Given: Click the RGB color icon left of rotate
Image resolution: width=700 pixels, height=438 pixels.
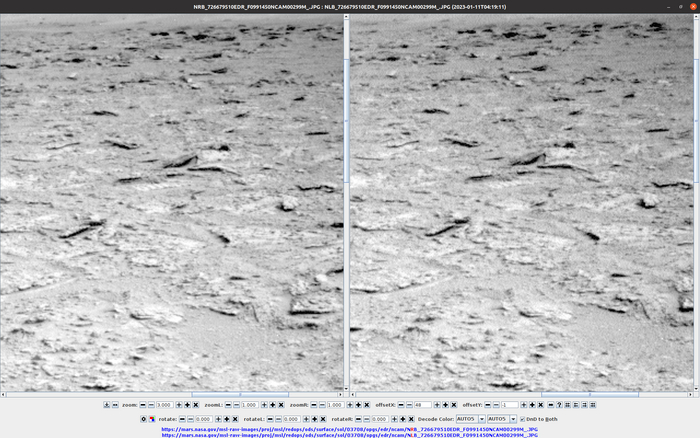Looking at the screenshot, I should 152,419.
